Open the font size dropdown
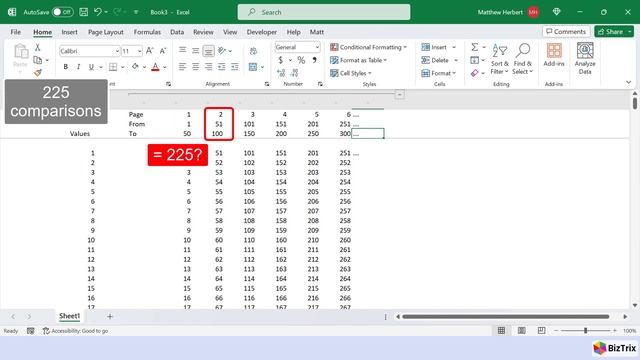Image resolution: width=640 pixels, height=360 pixels. tap(140, 51)
